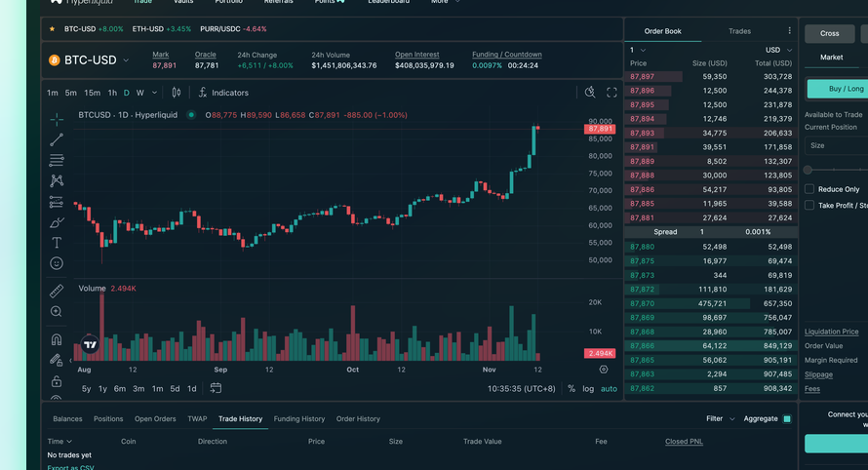Lock all drawing tools
868x470 pixels.
click(x=57, y=381)
